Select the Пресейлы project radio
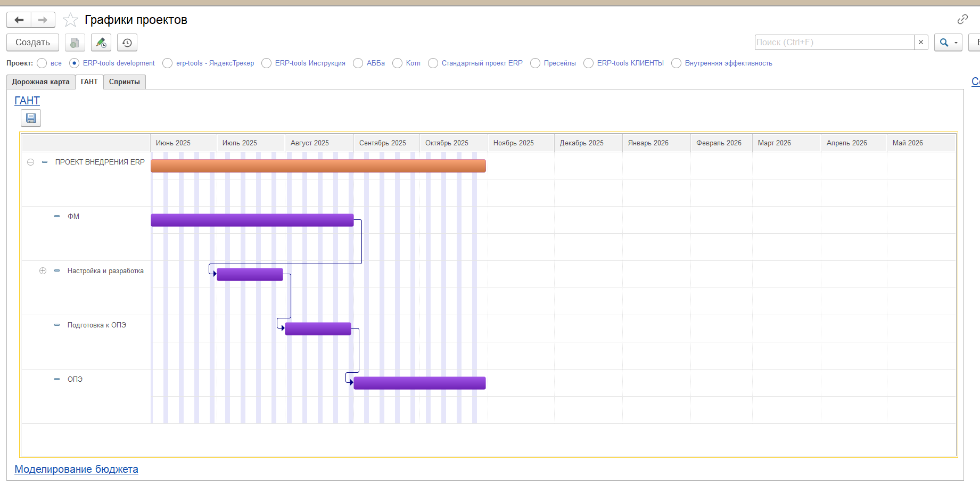Image resolution: width=980 pixels, height=484 pixels. [x=536, y=63]
